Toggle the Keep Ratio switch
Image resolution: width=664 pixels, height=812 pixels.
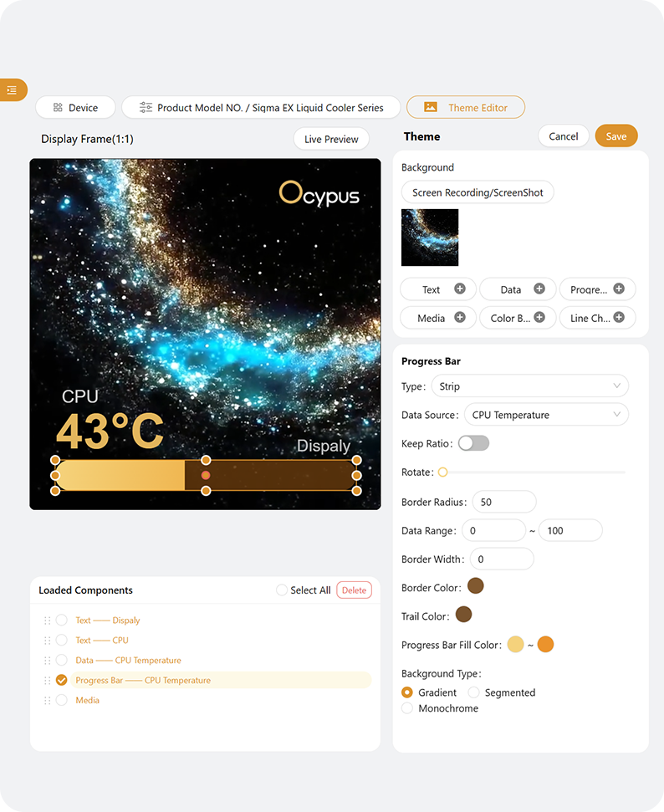473,443
